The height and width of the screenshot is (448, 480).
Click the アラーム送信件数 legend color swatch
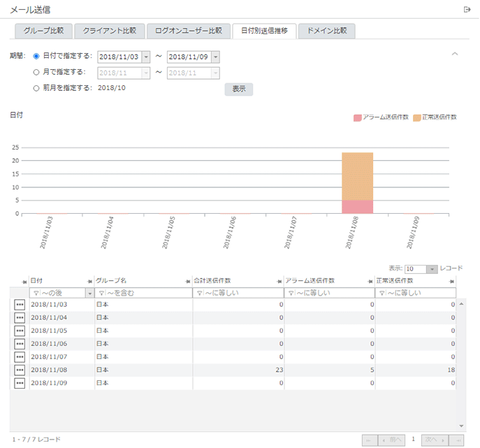click(x=358, y=117)
